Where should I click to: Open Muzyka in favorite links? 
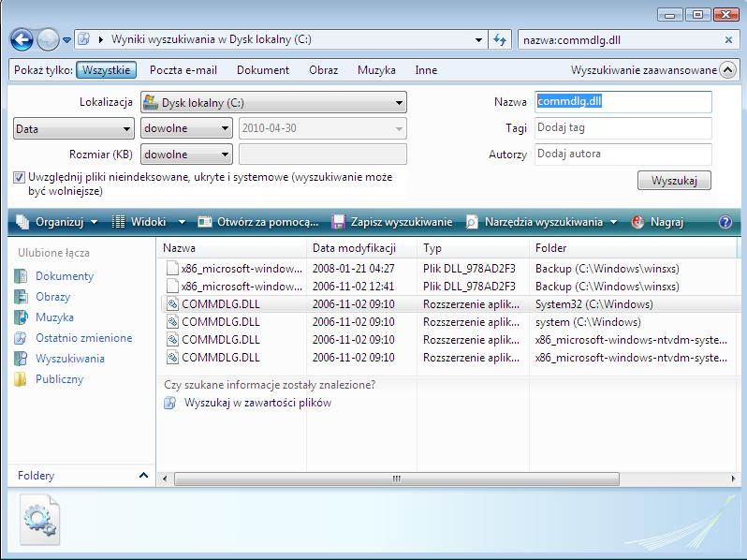tap(54, 317)
